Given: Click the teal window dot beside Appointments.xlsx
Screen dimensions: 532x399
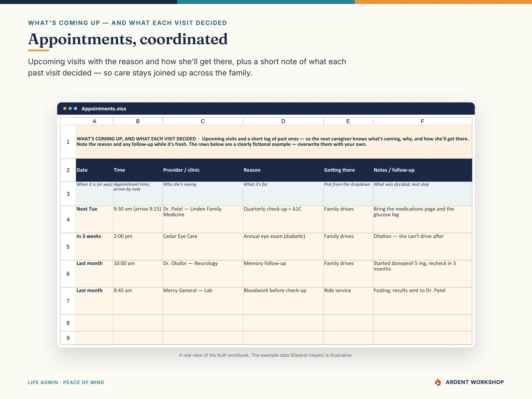Looking at the screenshot, I should pyautogui.click(x=70, y=108).
